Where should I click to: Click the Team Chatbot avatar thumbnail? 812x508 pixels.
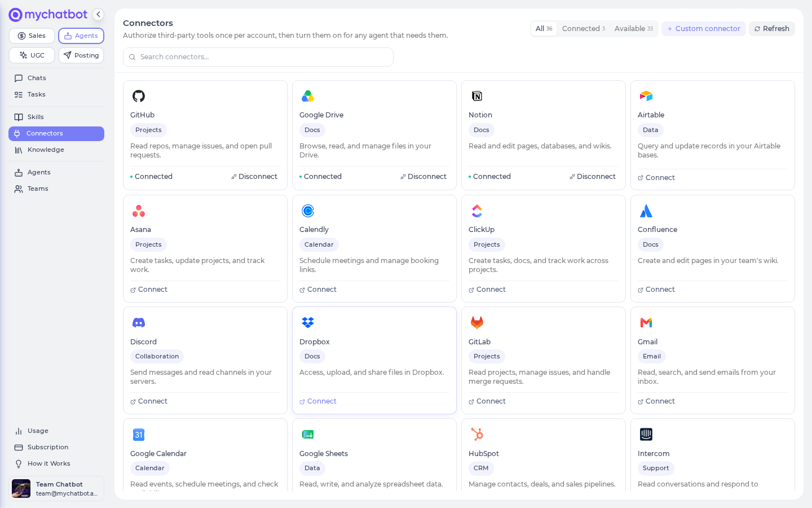pos(21,489)
